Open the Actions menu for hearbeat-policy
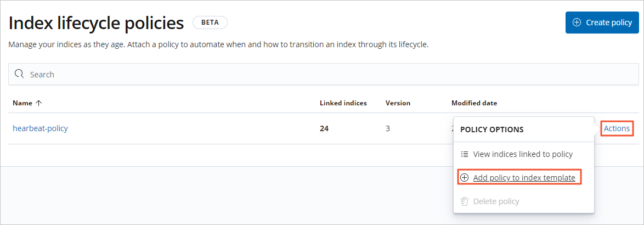This screenshot has width=644, height=225. [617, 128]
